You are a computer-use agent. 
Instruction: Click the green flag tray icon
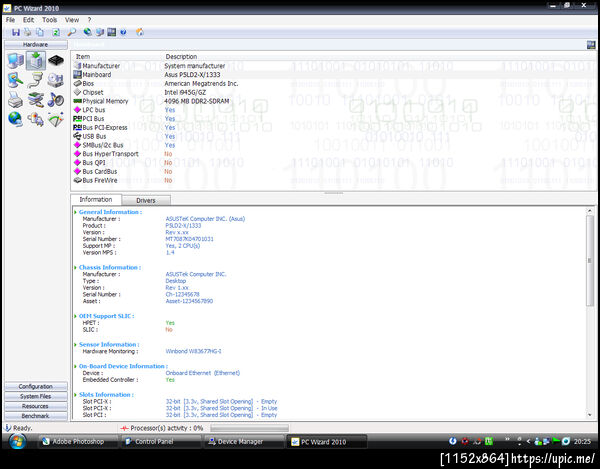pyautogui.click(x=556, y=441)
